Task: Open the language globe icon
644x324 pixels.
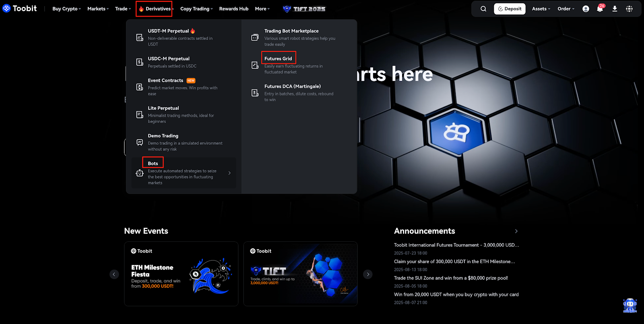Action: point(629,9)
